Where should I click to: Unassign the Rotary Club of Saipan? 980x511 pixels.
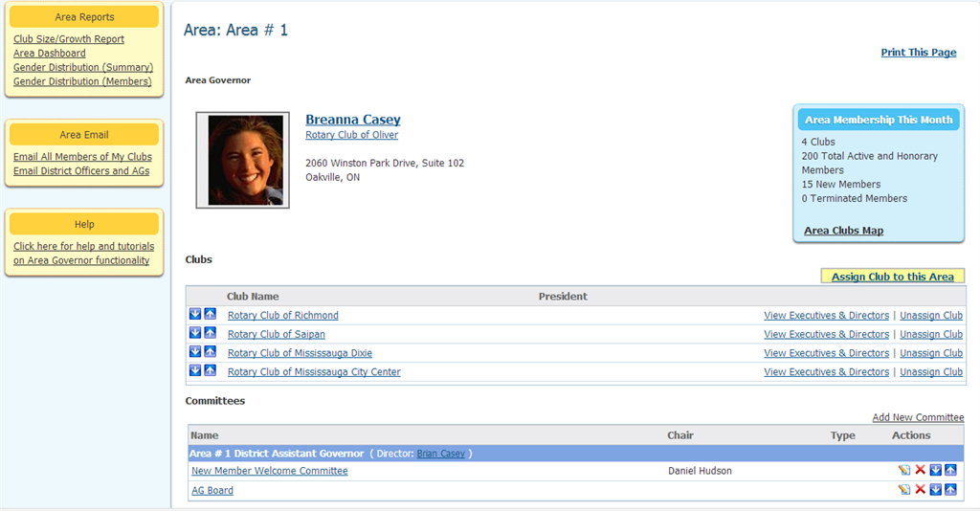931,334
